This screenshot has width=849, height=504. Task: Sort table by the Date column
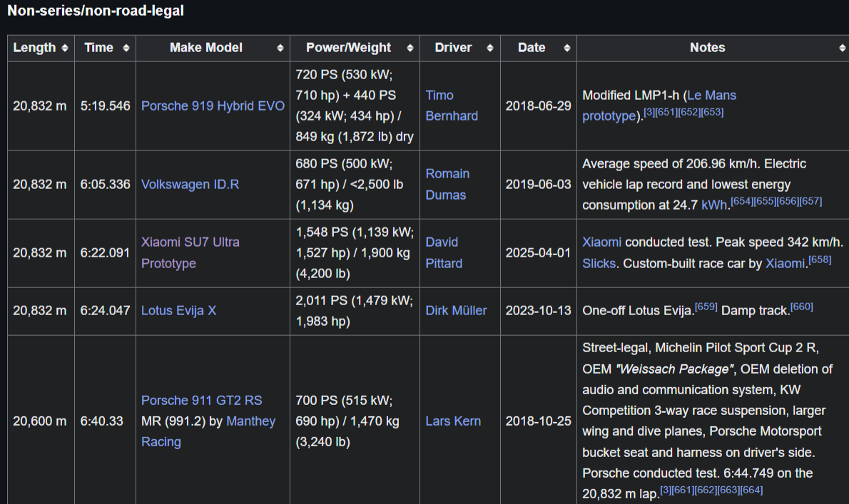tap(538, 48)
